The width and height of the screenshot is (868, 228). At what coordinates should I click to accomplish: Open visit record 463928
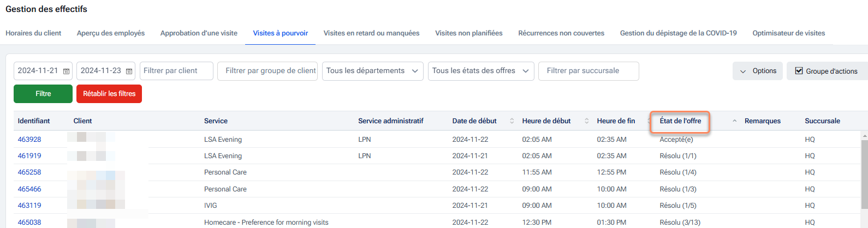pos(29,140)
